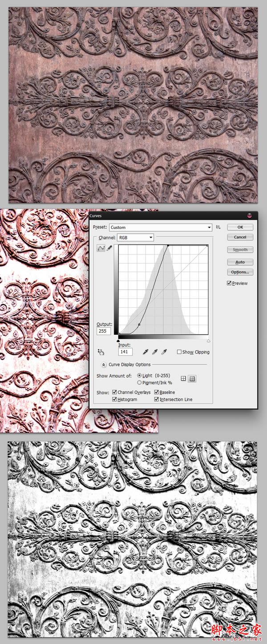The height and width of the screenshot is (644, 267).
Task: Toggle the Preview checkbox
Action: (x=229, y=283)
